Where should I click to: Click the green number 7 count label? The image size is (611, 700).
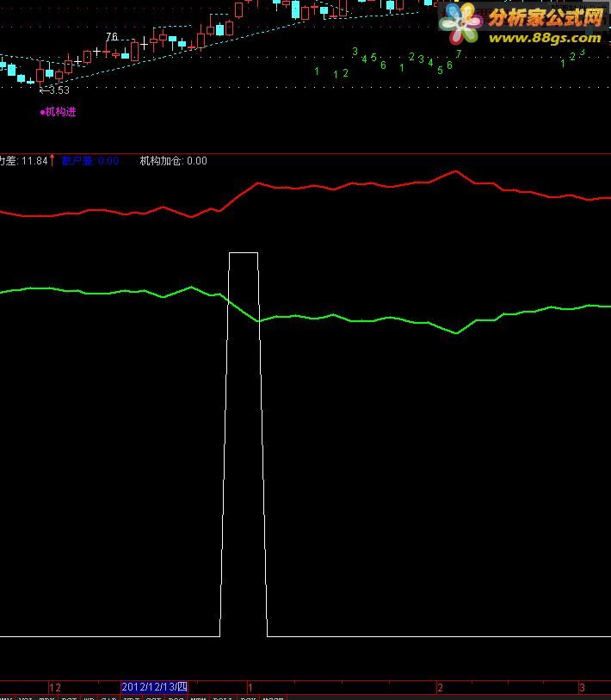459,54
